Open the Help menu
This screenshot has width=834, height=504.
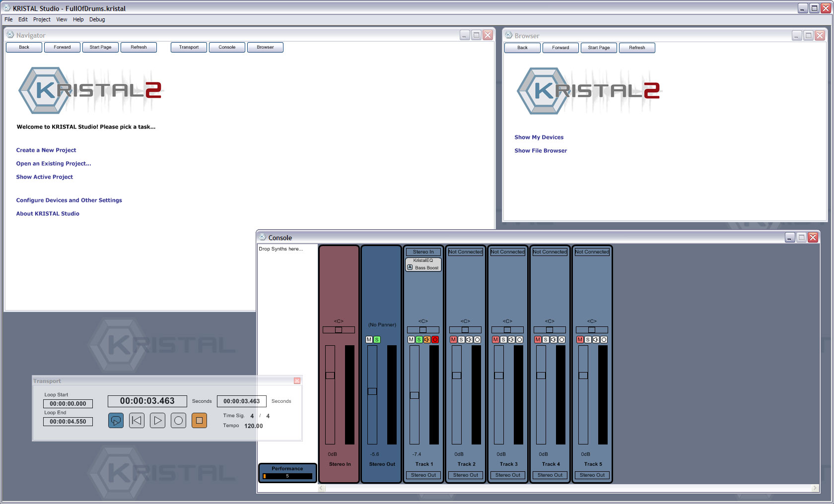[x=78, y=19]
